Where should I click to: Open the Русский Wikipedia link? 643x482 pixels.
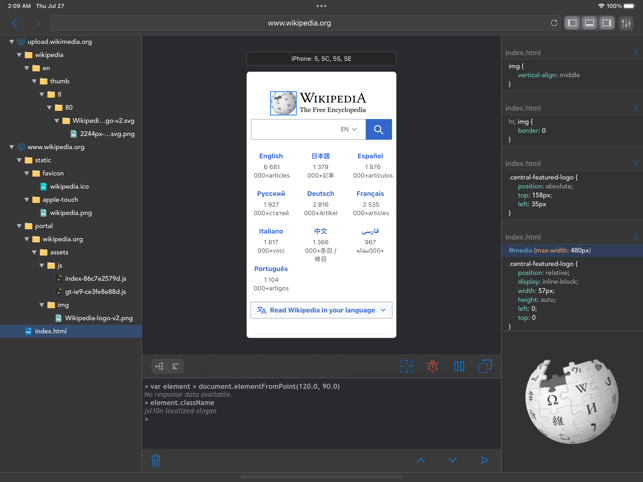[271, 194]
